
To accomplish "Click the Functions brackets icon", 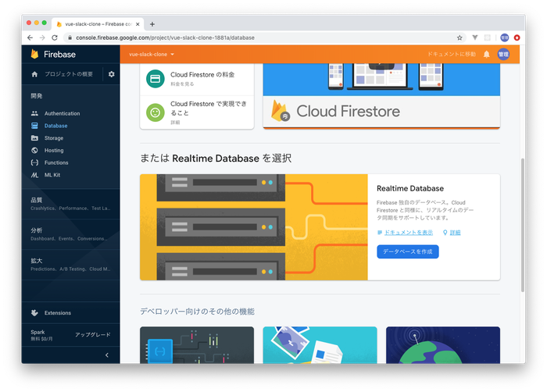I will pyautogui.click(x=34, y=162).
